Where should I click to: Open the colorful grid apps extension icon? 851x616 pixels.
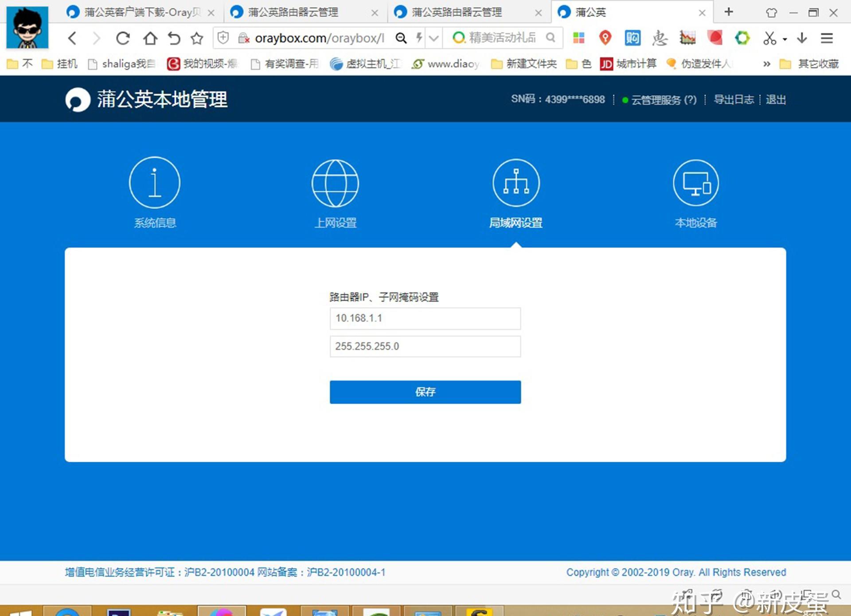point(579,38)
